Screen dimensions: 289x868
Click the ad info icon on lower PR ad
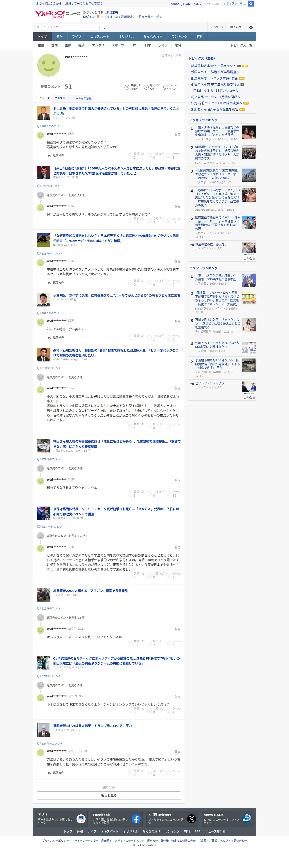[x=251, y=398]
